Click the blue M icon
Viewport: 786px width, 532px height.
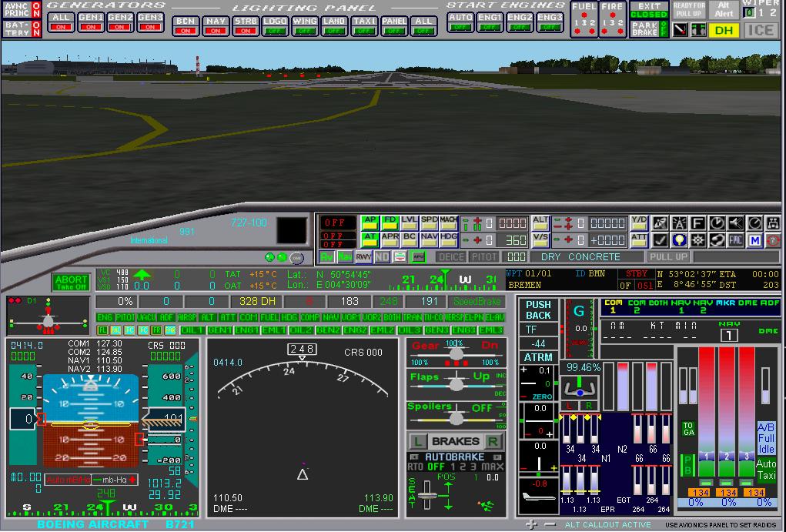[x=755, y=240]
